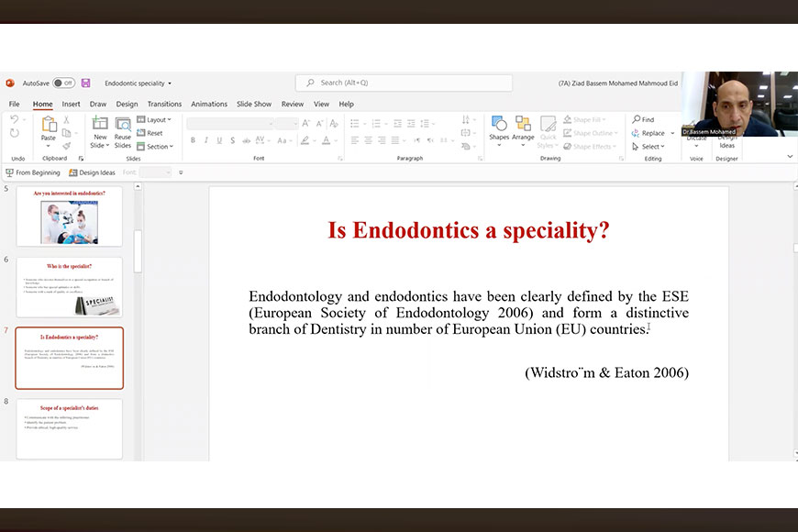Click the Format Painter brush icon
This screenshot has height=532, width=798.
(66, 146)
